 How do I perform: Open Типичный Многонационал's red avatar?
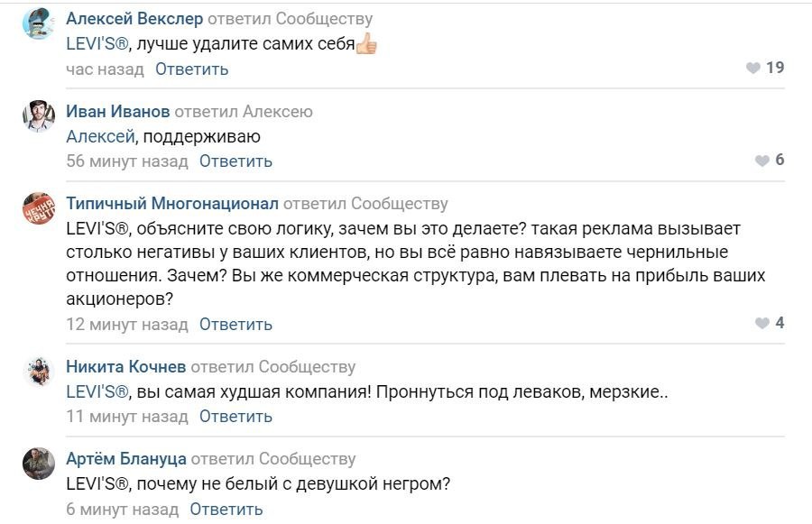(39, 209)
